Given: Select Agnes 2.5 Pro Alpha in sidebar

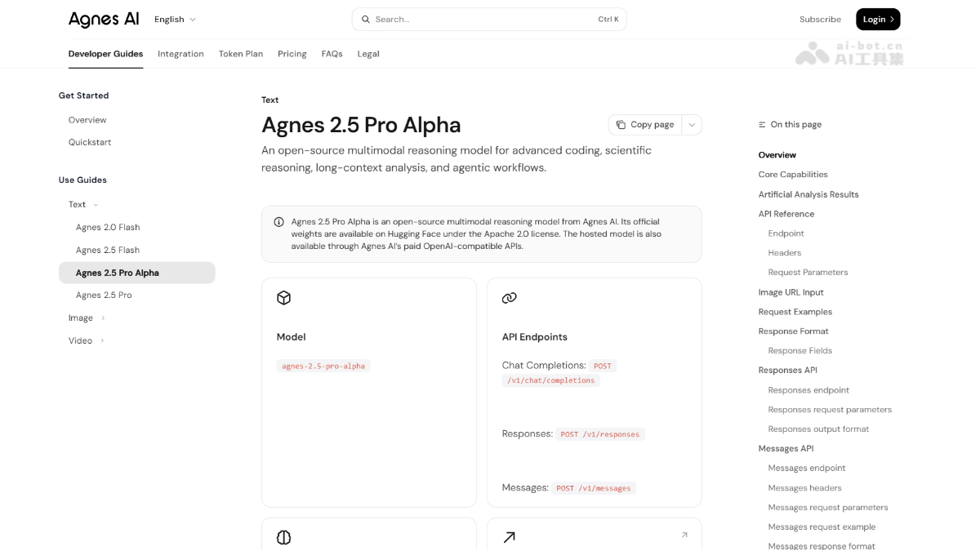Looking at the screenshot, I should tap(137, 273).
